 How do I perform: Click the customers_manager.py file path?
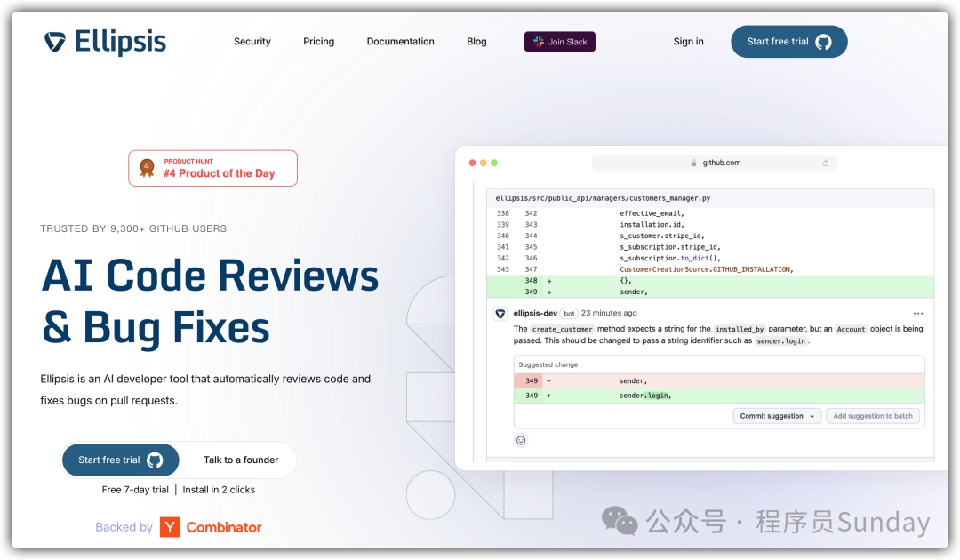pos(603,198)
